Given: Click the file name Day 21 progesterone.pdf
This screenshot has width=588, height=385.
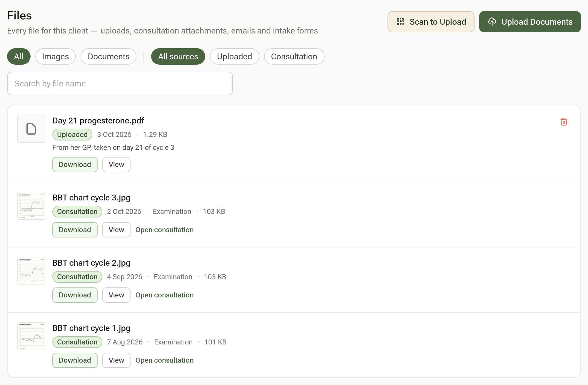Looking at the screenshot, I should (98, 120).
